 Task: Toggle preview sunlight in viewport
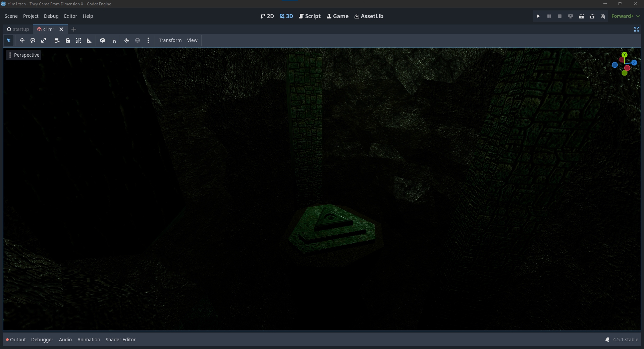click(127, 40)
